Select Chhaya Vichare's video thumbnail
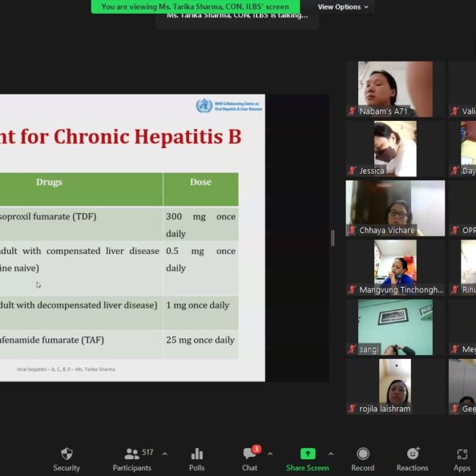 [x=395, y=207]
